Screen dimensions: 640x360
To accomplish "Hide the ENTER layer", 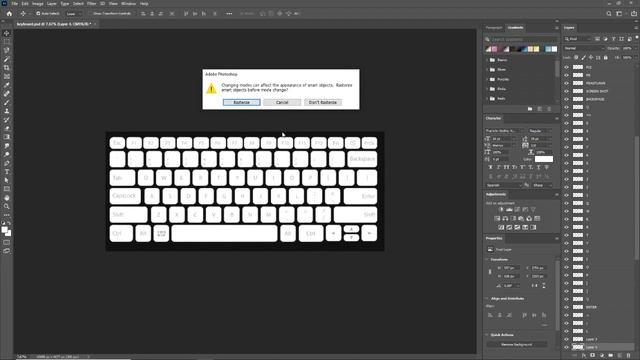I will [x=567, y=307].
